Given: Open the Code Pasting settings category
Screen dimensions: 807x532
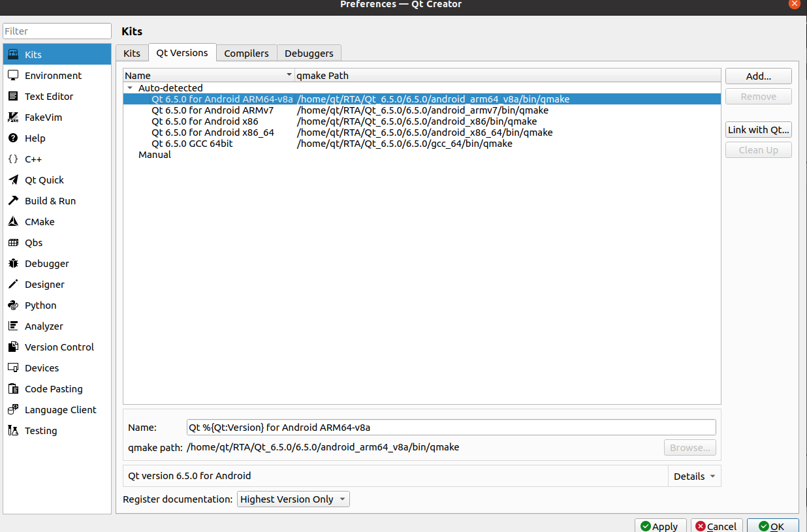Looking at the screenshot, I should point(57,389).
